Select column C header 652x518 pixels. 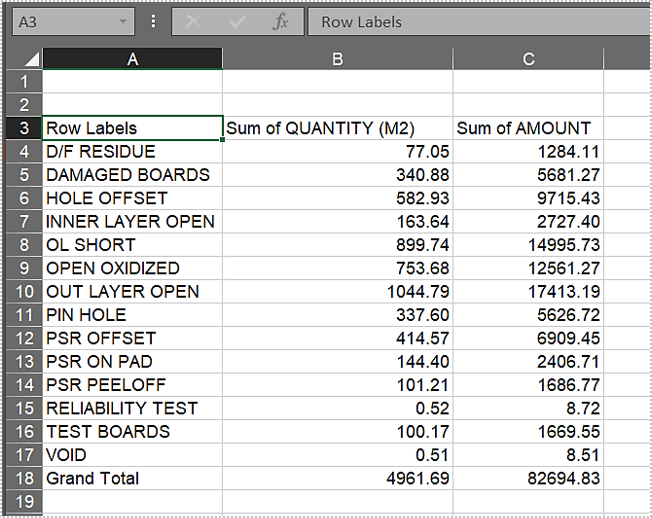click(x=528, y=60)
